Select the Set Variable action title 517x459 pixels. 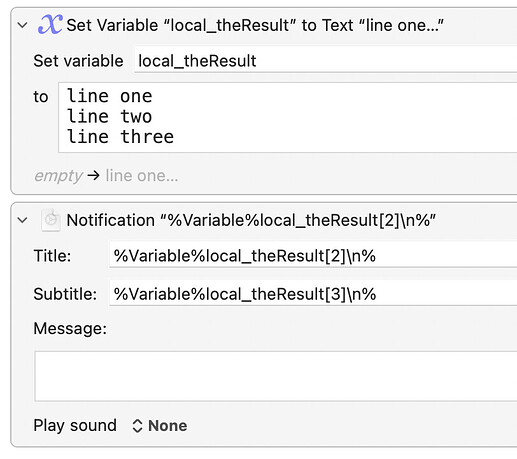pyautogui.click(x=255, y=25)
